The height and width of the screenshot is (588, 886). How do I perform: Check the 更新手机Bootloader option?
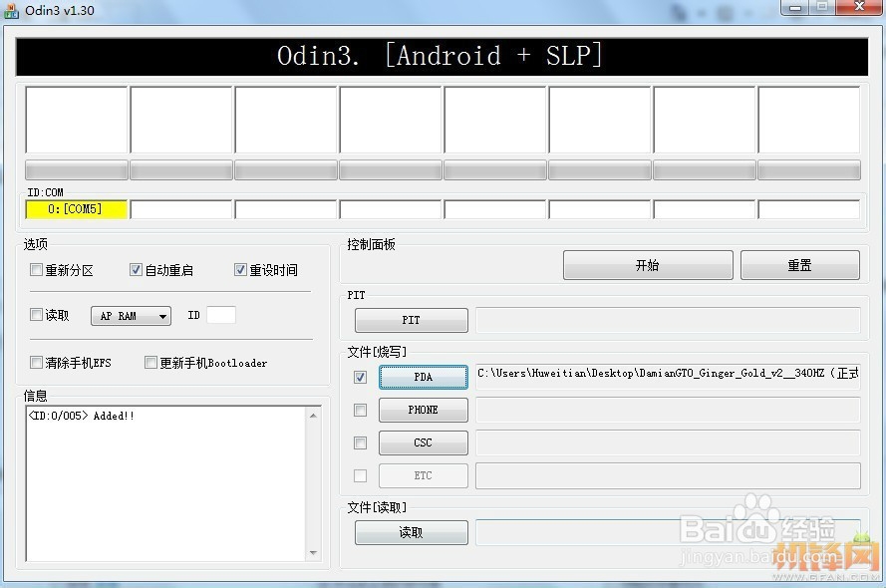pos(151,363)
